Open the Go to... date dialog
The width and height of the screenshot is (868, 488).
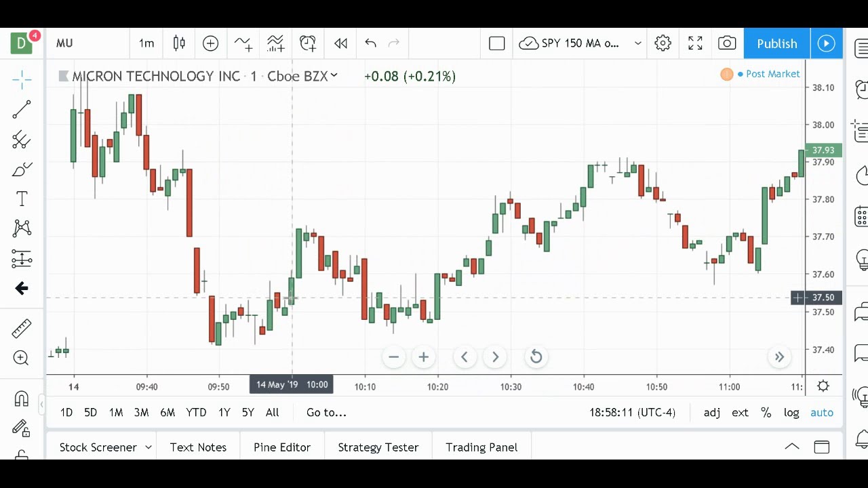[326, 412]
